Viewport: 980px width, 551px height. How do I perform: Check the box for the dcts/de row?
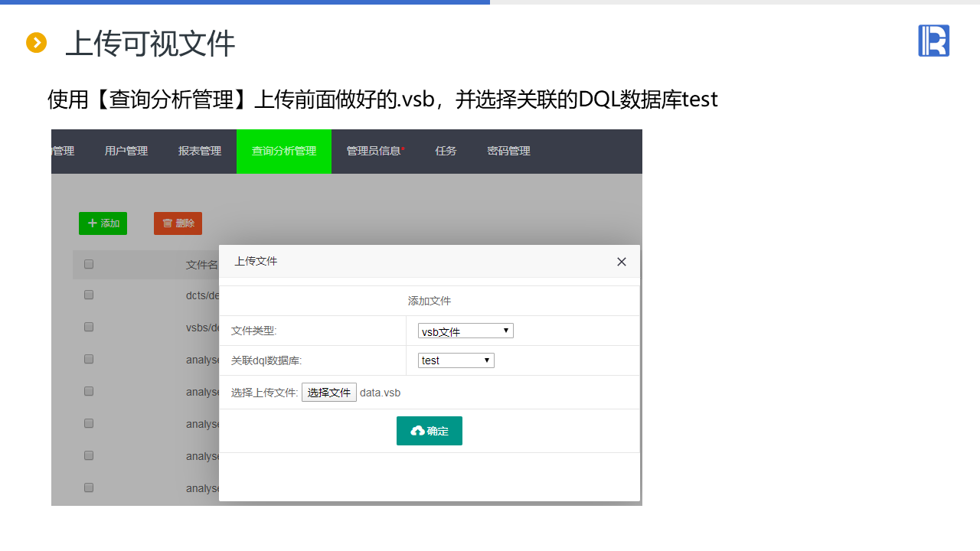(x=89, y=295)
